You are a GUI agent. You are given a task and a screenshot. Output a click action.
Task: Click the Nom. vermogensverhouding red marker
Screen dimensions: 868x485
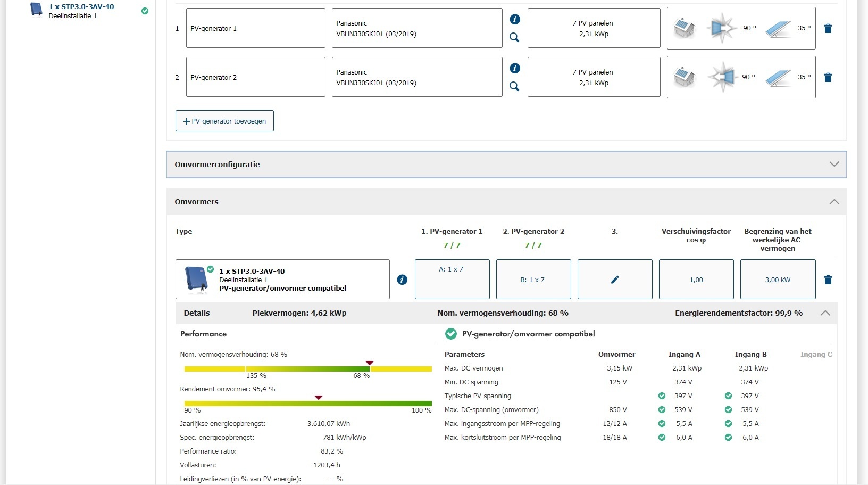click(x=370, y=363)
